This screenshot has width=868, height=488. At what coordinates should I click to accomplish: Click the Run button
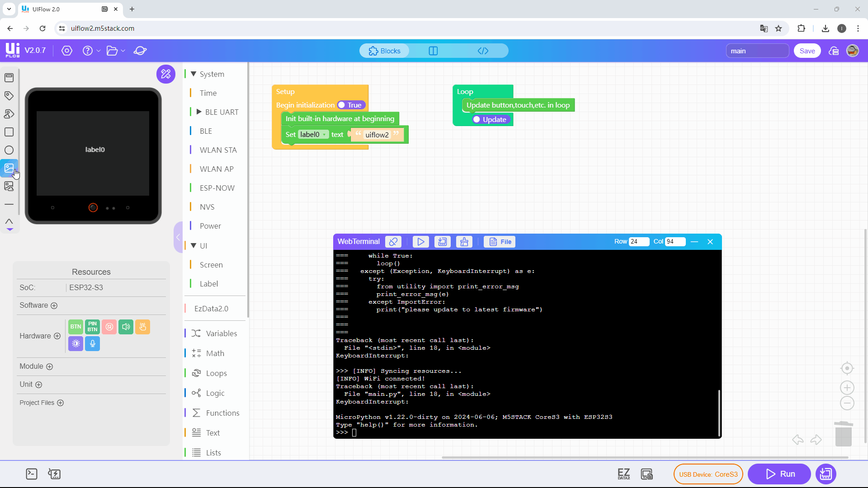coord(780,474)
